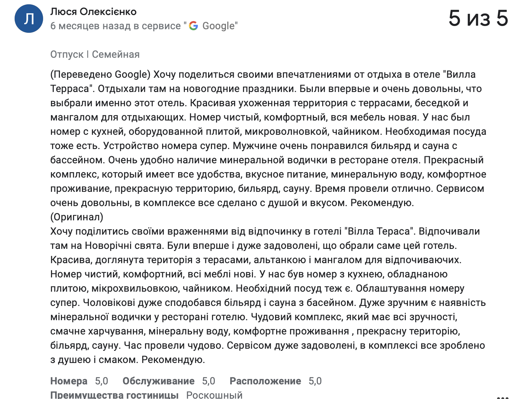The width and height of the screenshot is (532, 399).
Task: Click "Преимущества гостиницы" label
Action: tap(114, 395)
